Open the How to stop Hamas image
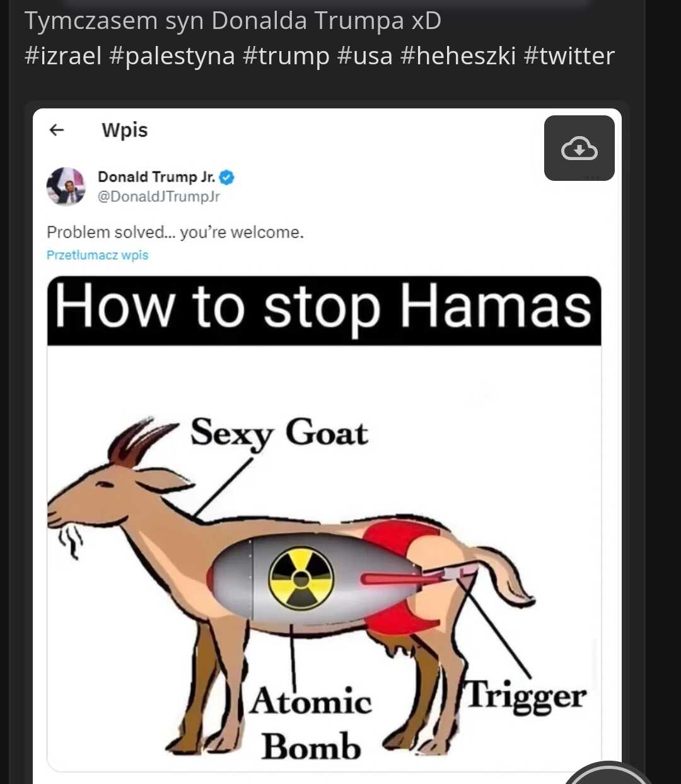Viewport: 681px width, 784px height. (x=324, y=523)
